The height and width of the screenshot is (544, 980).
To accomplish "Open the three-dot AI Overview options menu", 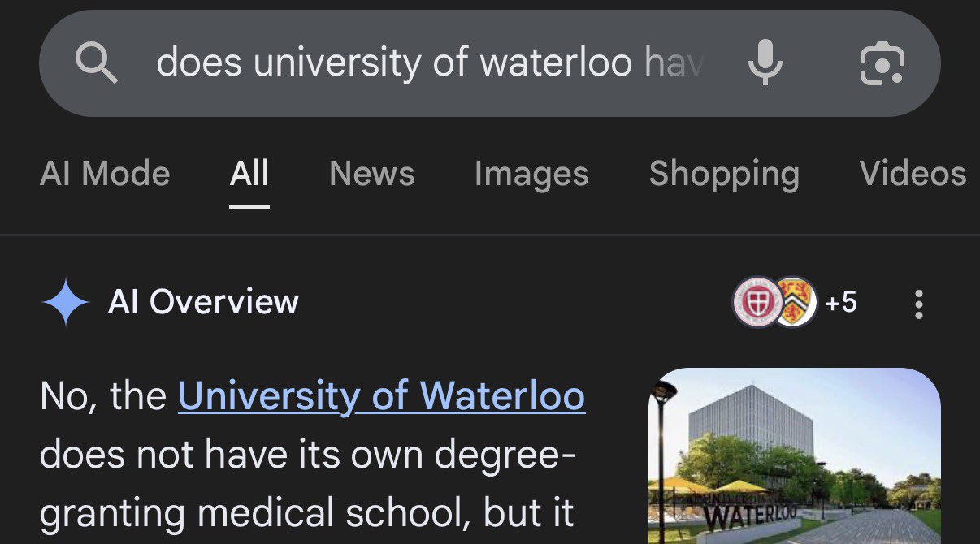I will point(918,304).
